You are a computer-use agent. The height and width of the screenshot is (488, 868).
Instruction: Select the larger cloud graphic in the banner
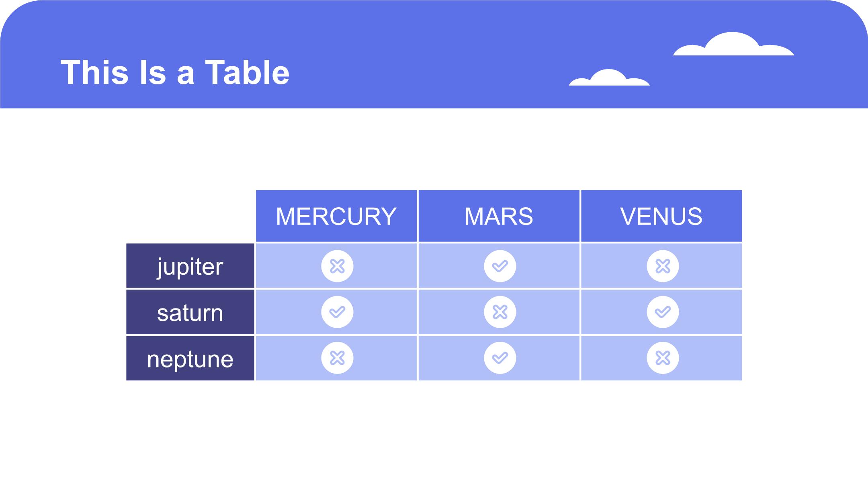(x=733, y=44)
